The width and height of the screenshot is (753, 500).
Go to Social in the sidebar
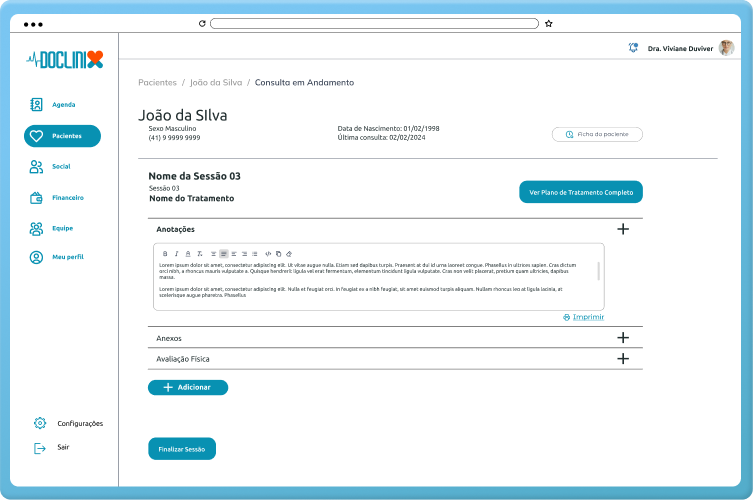pyautogui.click(x=60, y=167)
